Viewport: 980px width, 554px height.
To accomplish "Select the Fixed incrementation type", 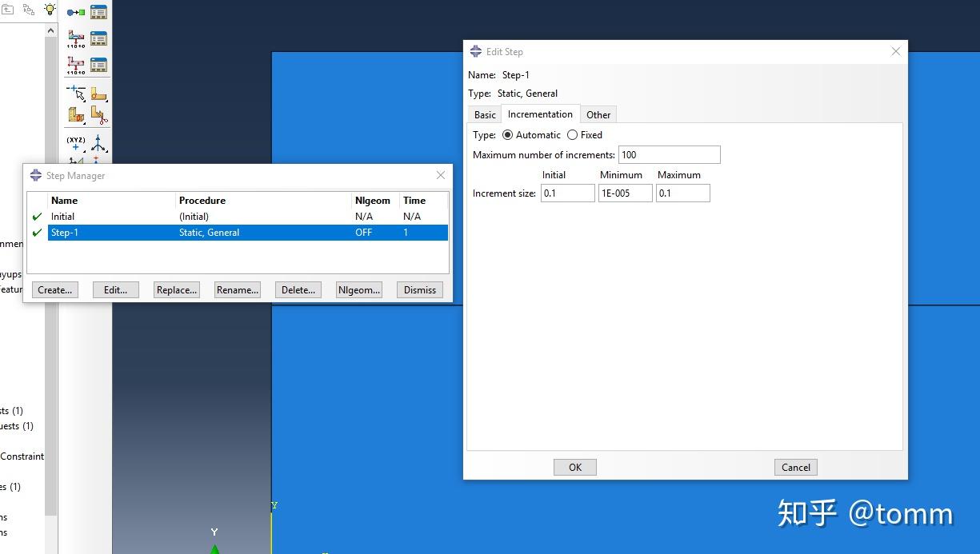I will 574,134.
